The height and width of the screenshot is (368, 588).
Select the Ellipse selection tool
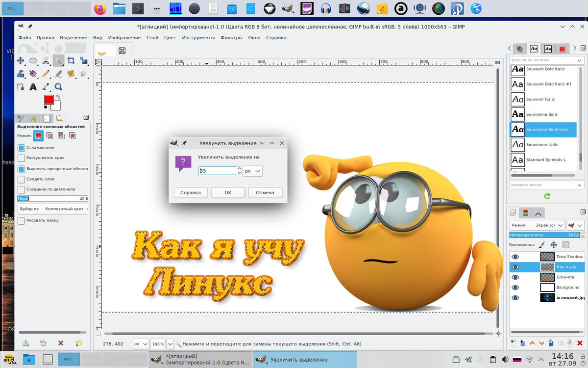pyautogui.click(x=33, y=61)
